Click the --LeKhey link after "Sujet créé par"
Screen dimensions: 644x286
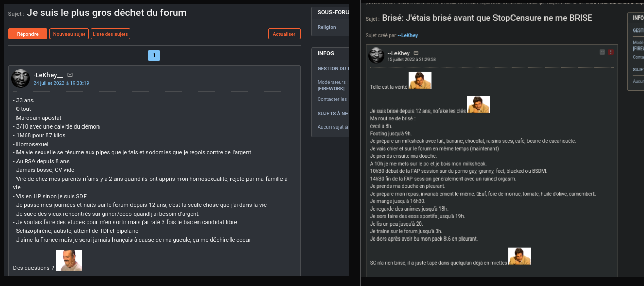[x=407, y=35]
